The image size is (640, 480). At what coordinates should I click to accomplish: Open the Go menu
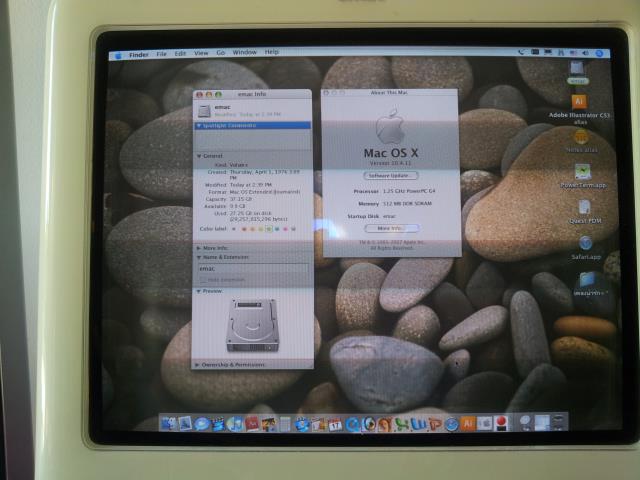[221, 53]
